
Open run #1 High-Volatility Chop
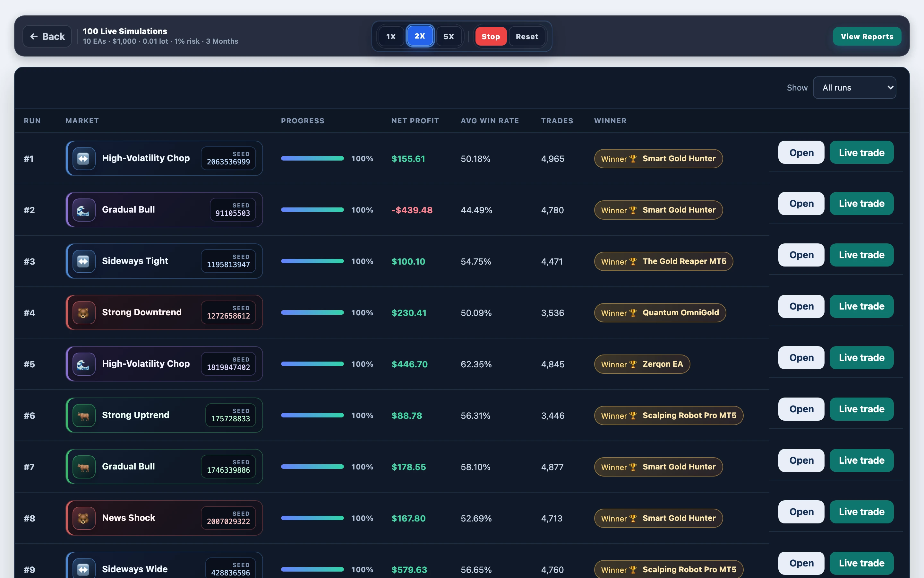801,153
